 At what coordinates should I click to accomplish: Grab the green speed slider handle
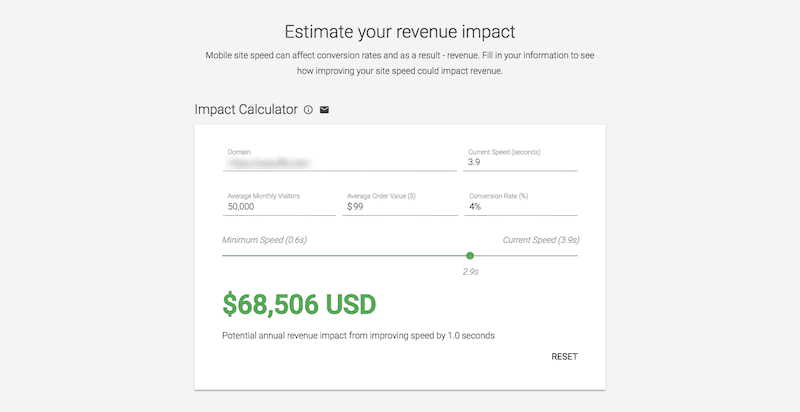pos(470,255)
